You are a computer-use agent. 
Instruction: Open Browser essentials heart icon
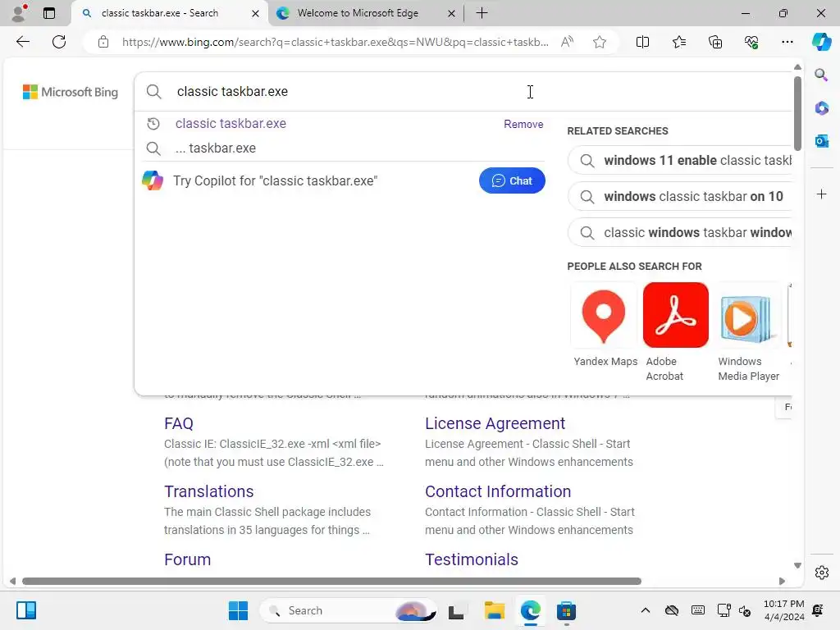[x=751, y=42]
